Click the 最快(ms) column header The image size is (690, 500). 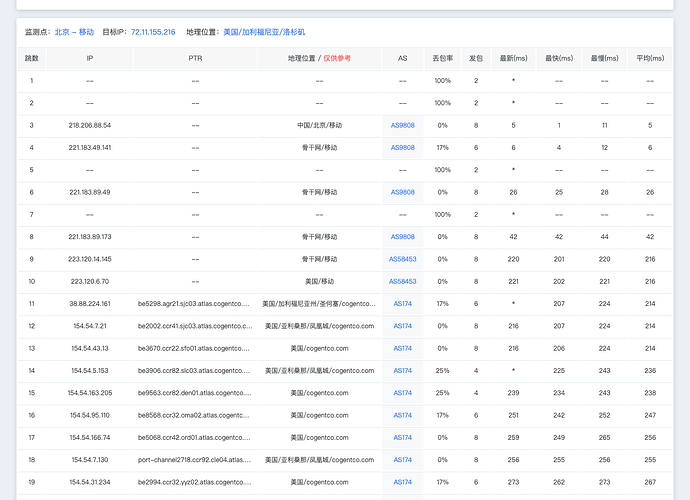tap(559, 58)
